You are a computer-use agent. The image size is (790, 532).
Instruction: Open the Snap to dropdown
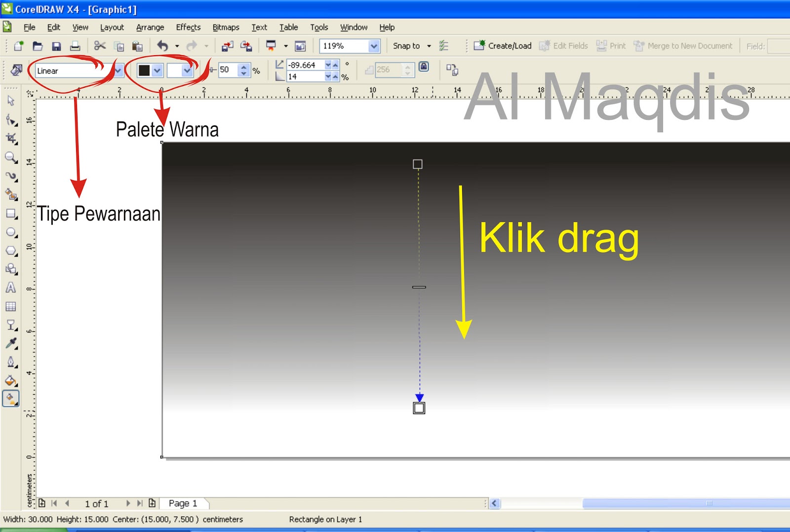tap(428, 45)
